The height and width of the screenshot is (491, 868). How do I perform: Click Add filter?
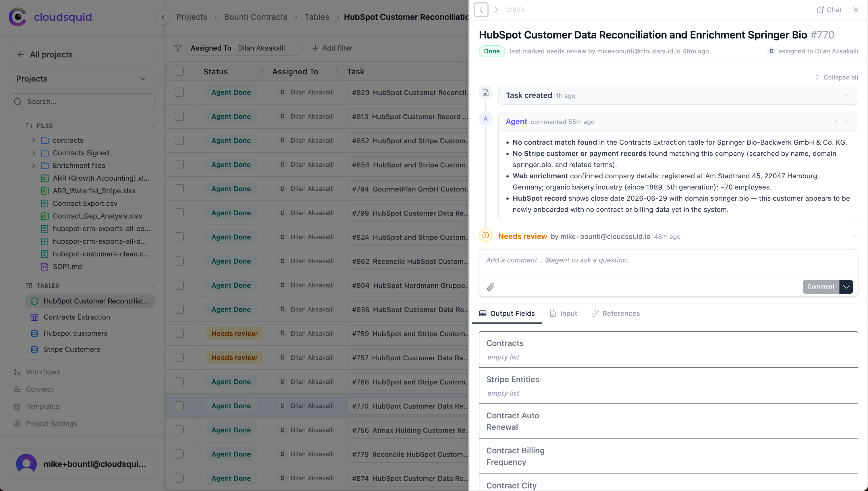[332, 48]
